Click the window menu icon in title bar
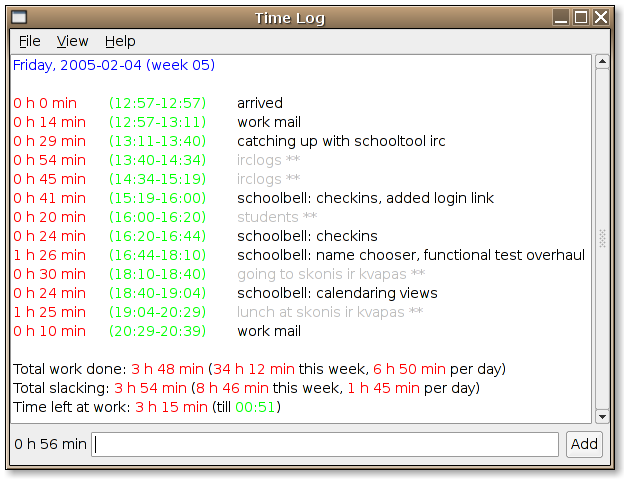This screenshot has width=624, height=479. coord(19,17)
